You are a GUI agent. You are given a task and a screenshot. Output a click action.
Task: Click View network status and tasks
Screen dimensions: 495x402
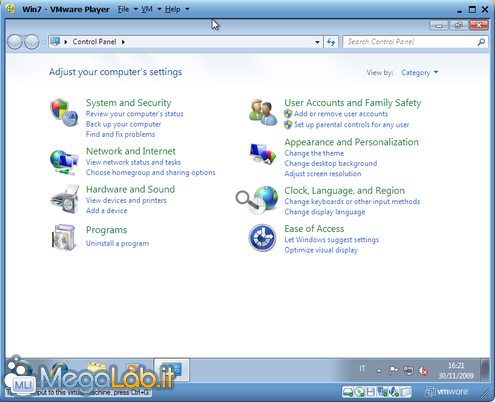pyautogui.click(x=133, y=162)
